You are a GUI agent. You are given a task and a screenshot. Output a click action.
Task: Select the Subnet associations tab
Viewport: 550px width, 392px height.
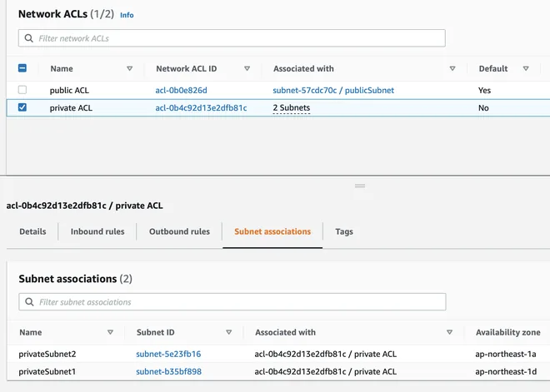[x=272, y=231]
